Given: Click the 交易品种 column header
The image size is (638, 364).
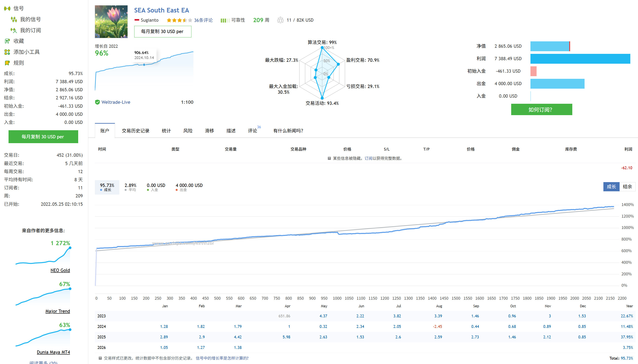Looking at the screenshot, I should click(x=298, y=149).
